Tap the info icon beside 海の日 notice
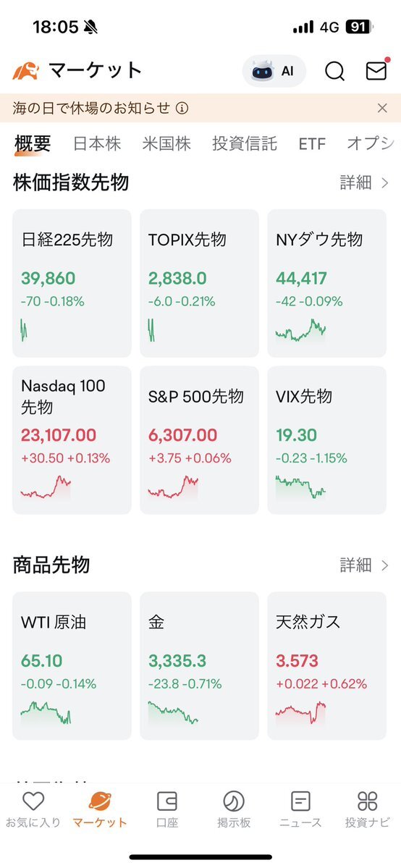 point(182,109)
